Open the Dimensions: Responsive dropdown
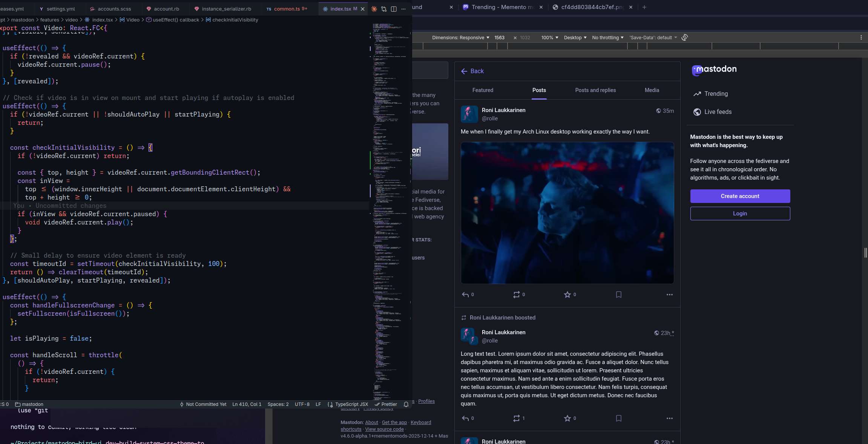The image size is (868, 444). click(460, 38)
